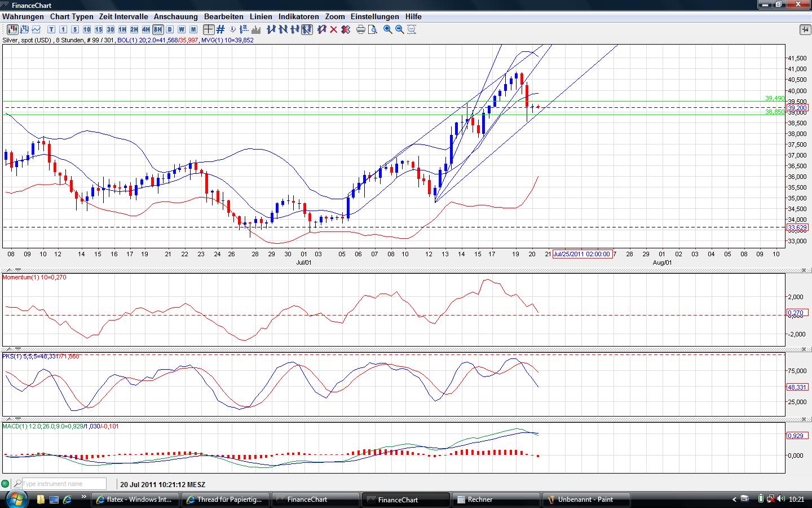This screenshot has height=508, width=812.
Task: Activate the 4H time interval toggle
Action: click(145, 29)
